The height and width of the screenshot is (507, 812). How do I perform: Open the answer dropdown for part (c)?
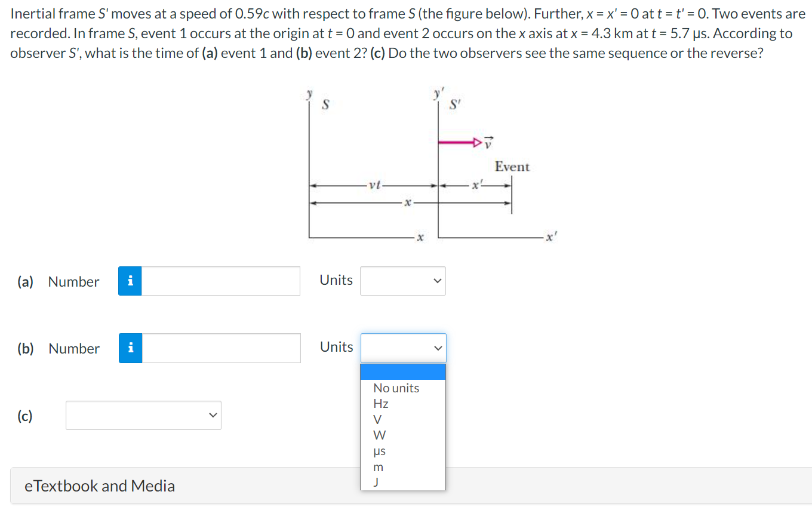[143, 415]
